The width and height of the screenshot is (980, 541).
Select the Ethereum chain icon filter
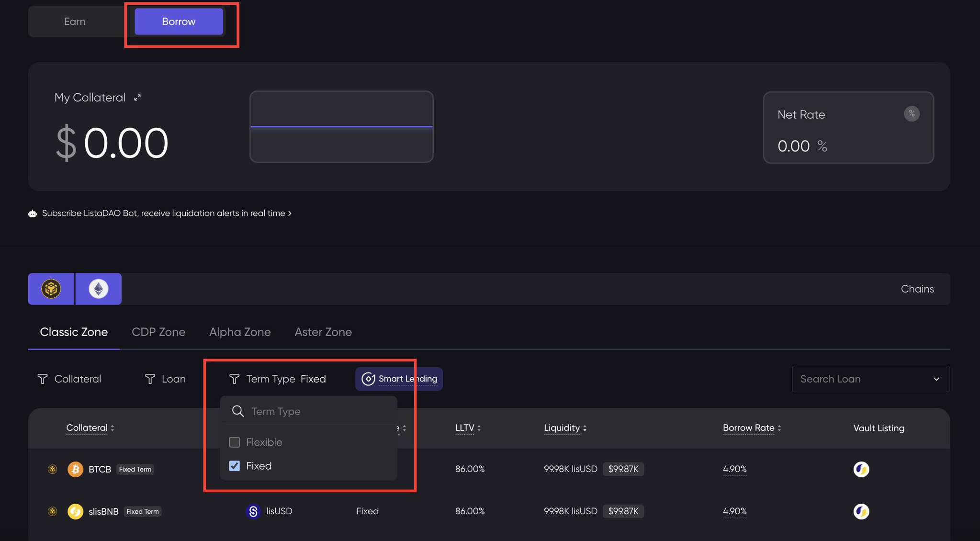tap(99, 289)
